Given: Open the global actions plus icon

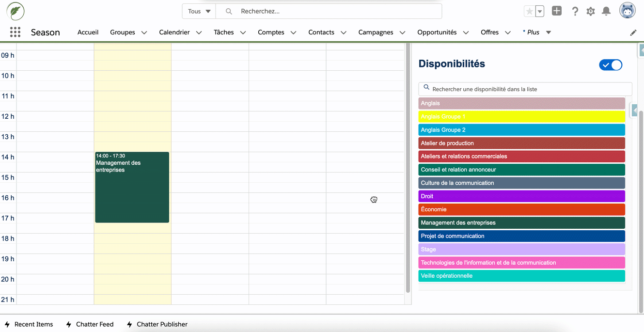Looking at the screenshot, I should pyautogui.click(x=556, y=11).
